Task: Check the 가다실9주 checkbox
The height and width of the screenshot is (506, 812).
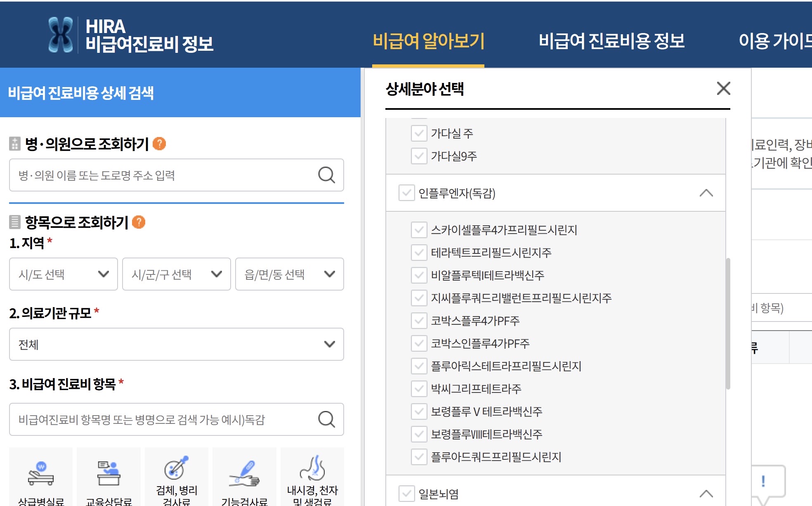Action: tap(419, 156)
